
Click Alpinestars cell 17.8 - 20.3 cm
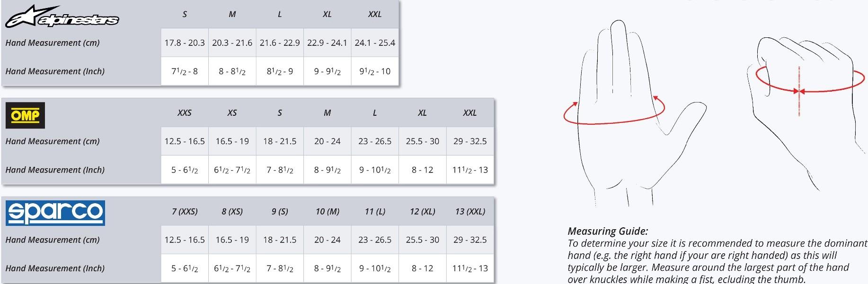coord(185,43)
